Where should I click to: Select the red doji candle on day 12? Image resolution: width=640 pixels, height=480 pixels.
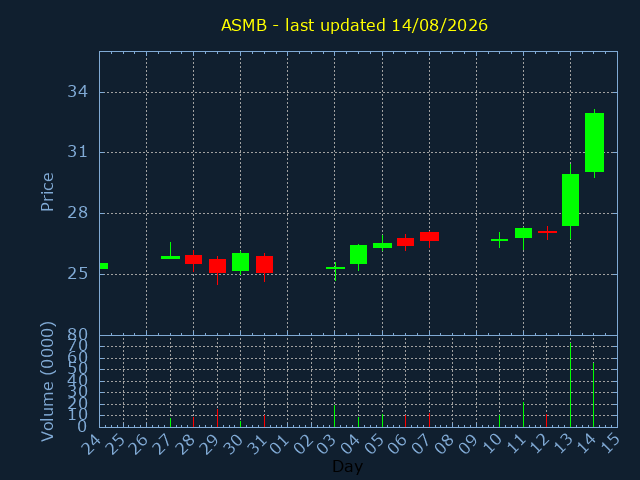(547, 232)
